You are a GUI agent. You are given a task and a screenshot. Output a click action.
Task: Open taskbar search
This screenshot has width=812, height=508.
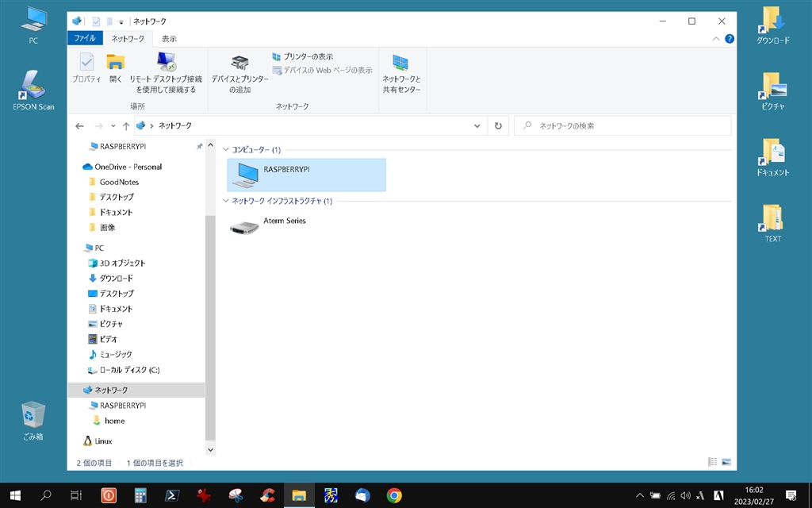point(45,495)
